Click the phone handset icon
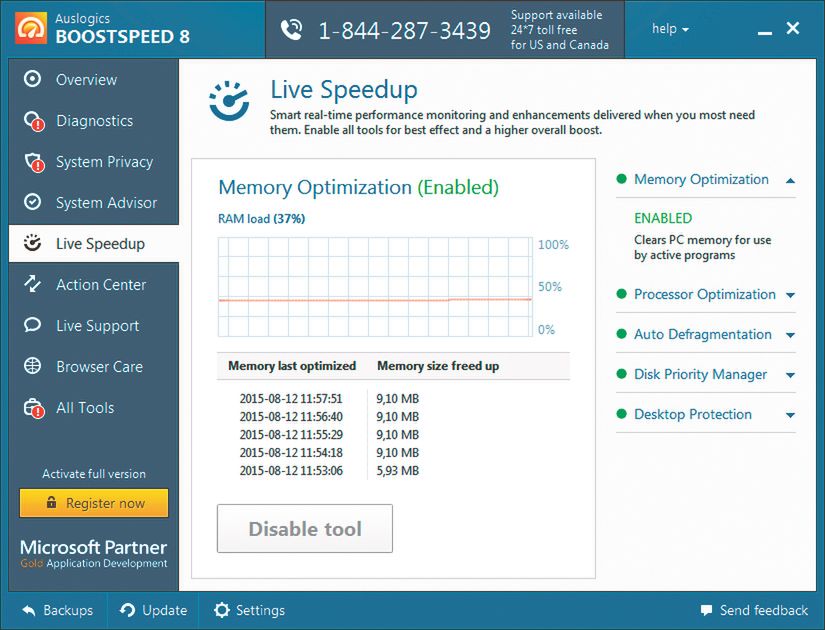The height and width of the screenshot is (630, 825). [x=291, y=30]
